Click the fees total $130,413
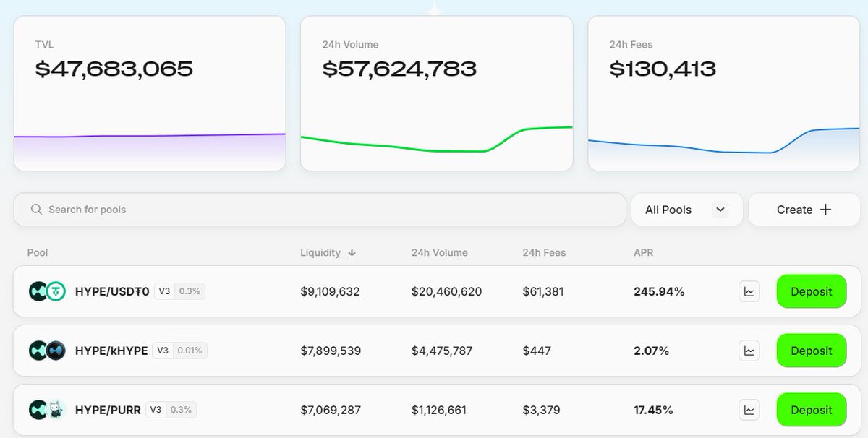Viewport: 868px width, 438px height. coord(663,69)
